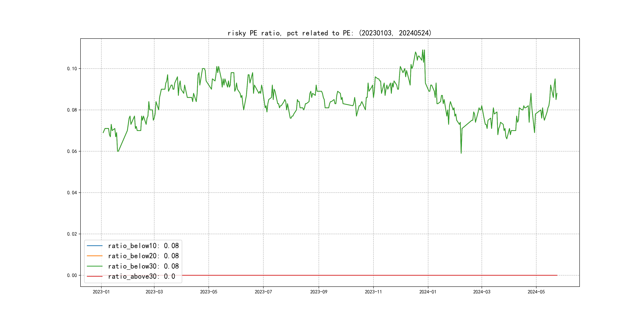Click the 0.00 y-axis tick label
Image resolution: width=644 pixels, height=322 pixels.
pos(72,275)
